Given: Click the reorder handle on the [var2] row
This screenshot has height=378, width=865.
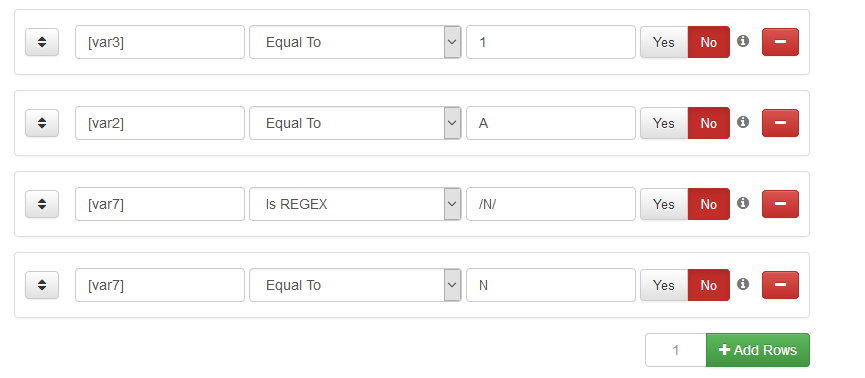Looking at the screenshot, I should coord(42,123).
